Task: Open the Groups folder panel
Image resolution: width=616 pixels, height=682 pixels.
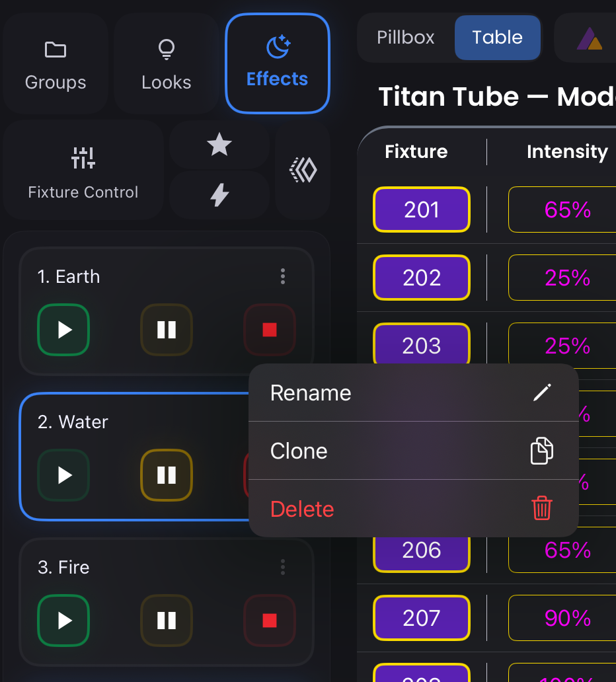Action: [55, 63]
